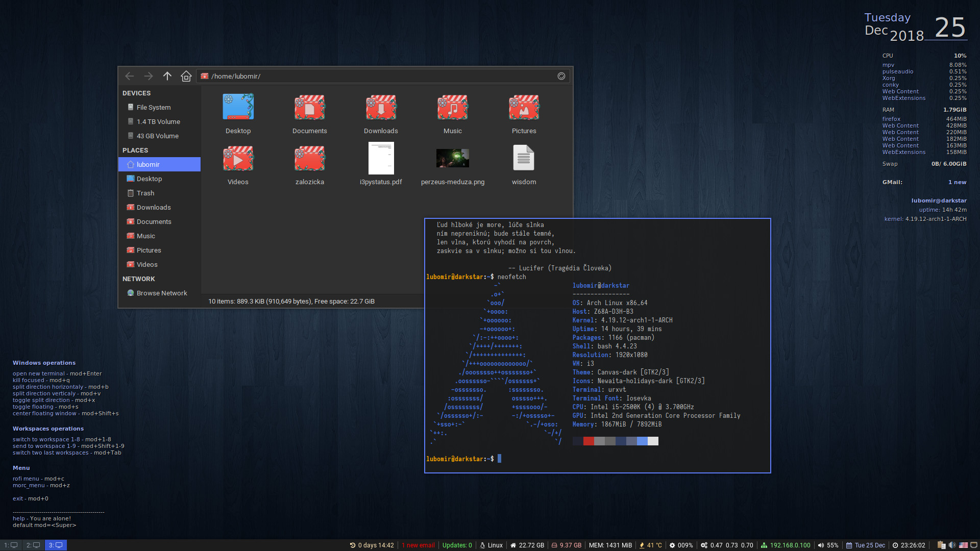Screen dimensions: 980x551
Task: Open Downloads in Places sidebar
Action: (x=159, y=207)
